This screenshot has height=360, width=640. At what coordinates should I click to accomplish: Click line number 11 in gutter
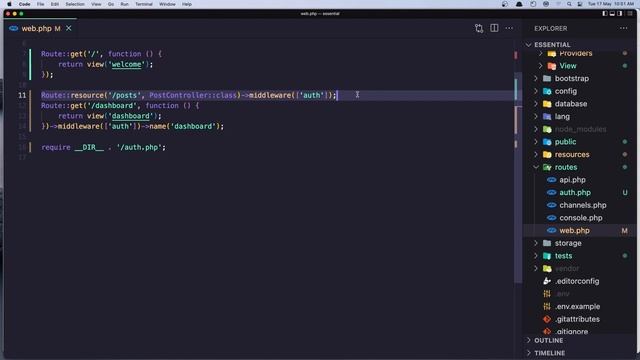(22, 95)
